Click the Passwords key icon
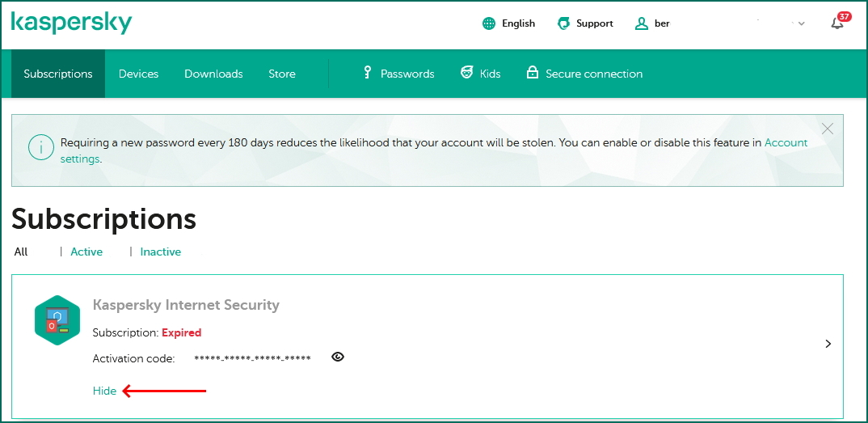This screenshot has width=868, height=423. coord(367,73)
